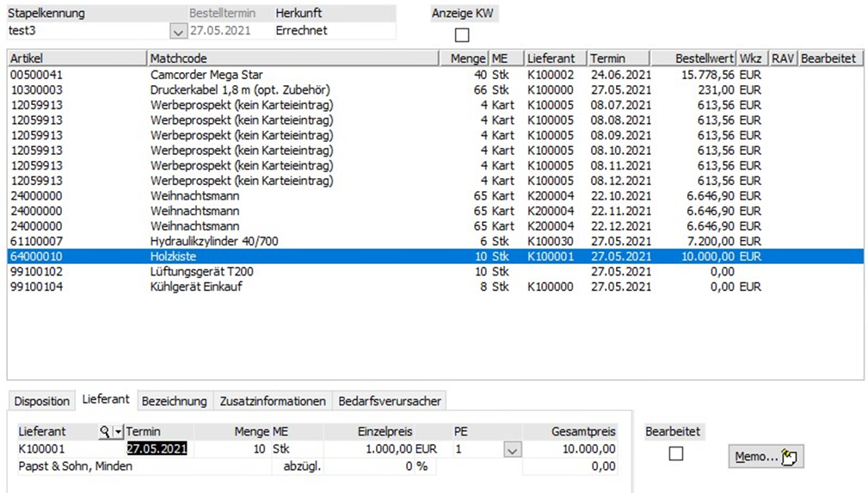Open the small arrow beside Lieferant search

pyautogui.click(x=118, y=432)
